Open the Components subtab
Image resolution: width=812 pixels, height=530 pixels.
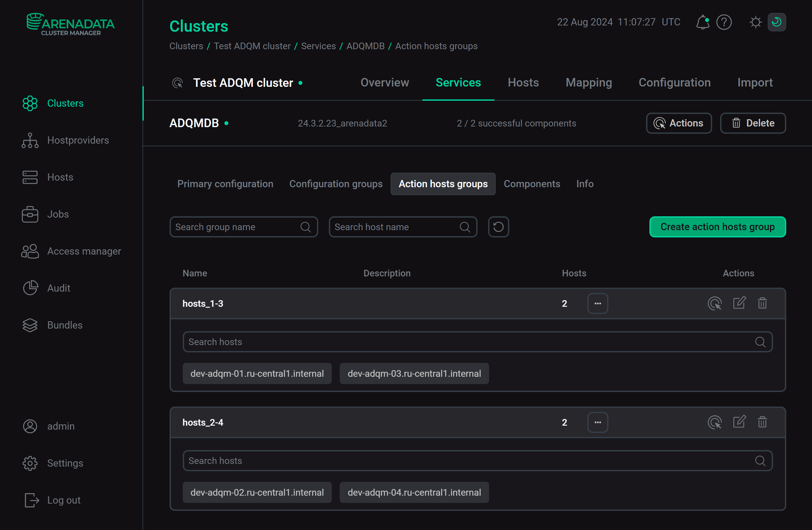(x=532, y=184)
